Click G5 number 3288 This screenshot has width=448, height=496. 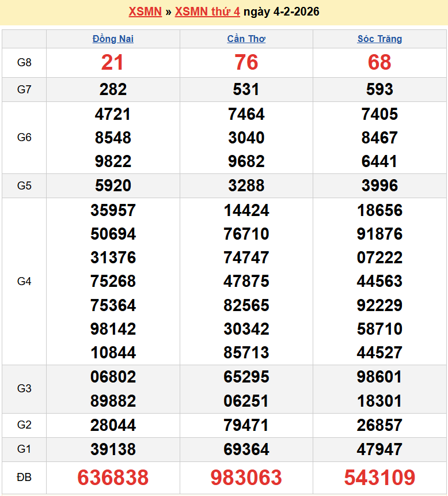pyautogui.click(x=246, y=185)
